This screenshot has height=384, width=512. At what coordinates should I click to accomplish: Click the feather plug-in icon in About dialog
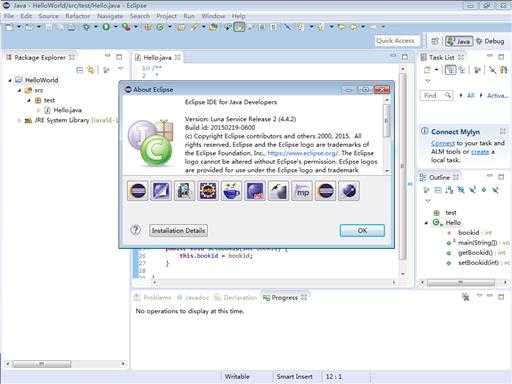pyautogui.click(x=161, y=191)
